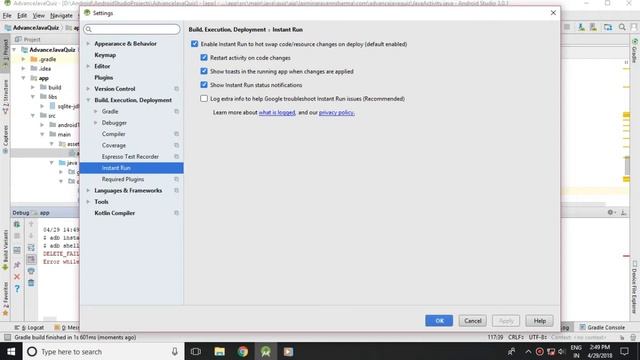
Task: Click the OK button
Action: point(439,321)
